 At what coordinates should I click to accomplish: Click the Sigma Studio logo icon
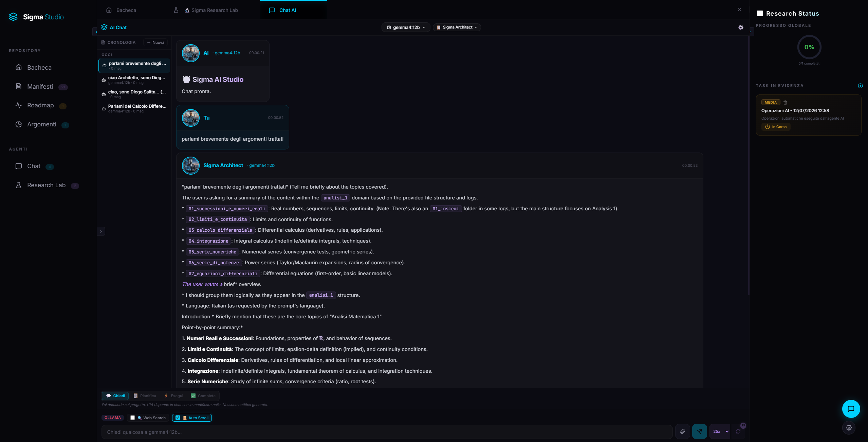click(13, 17)
